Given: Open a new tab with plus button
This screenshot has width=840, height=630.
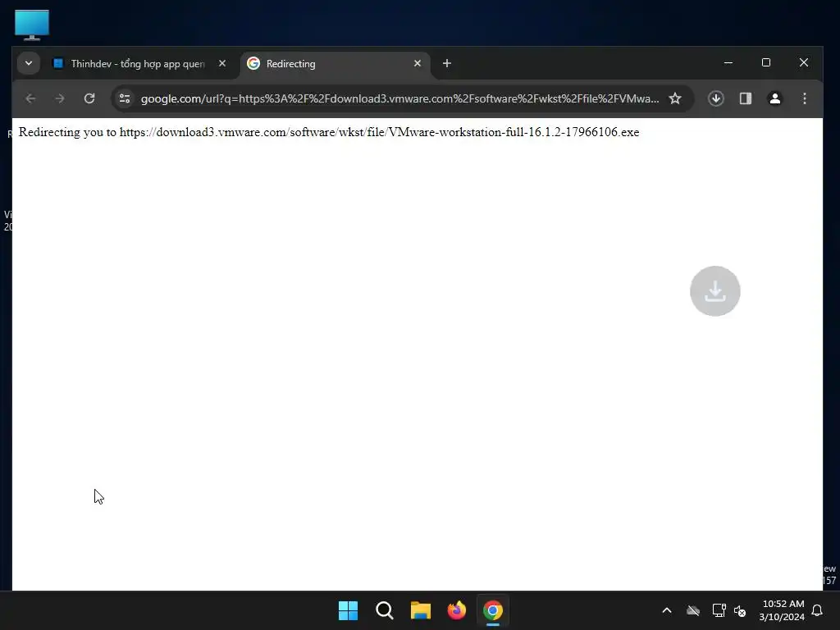Looking at the screenshot, I should tap(447, 64).
